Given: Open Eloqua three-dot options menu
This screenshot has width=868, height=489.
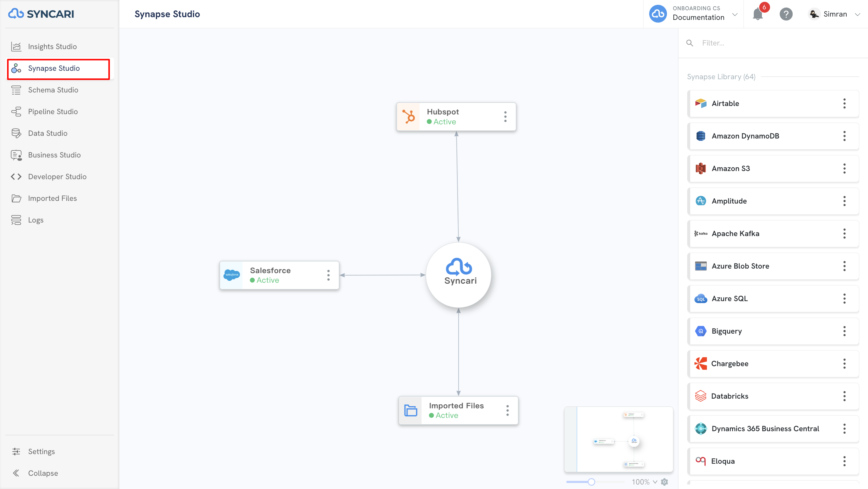Looking at the screenshot, I should pyautogui.click(x=844, y=461).
